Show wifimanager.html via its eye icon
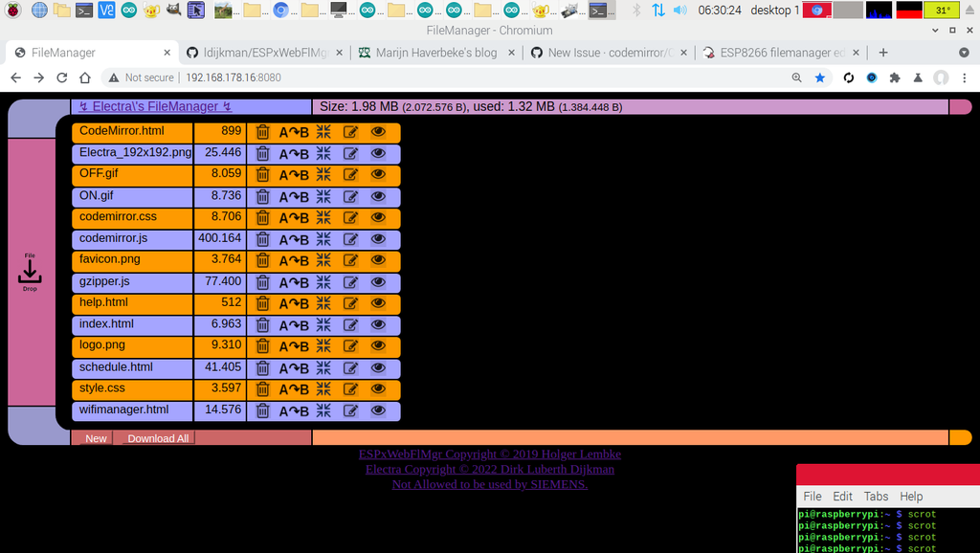980x553 pixels. [x=379, y=409]
